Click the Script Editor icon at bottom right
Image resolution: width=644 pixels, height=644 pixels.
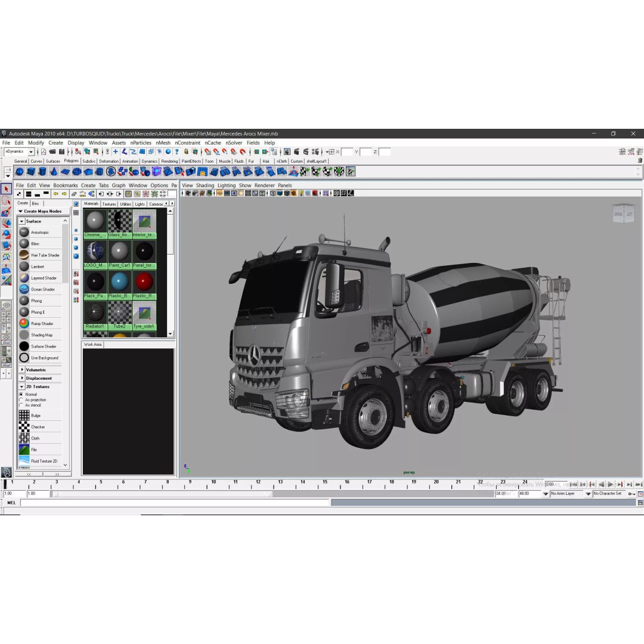point(640,502)
